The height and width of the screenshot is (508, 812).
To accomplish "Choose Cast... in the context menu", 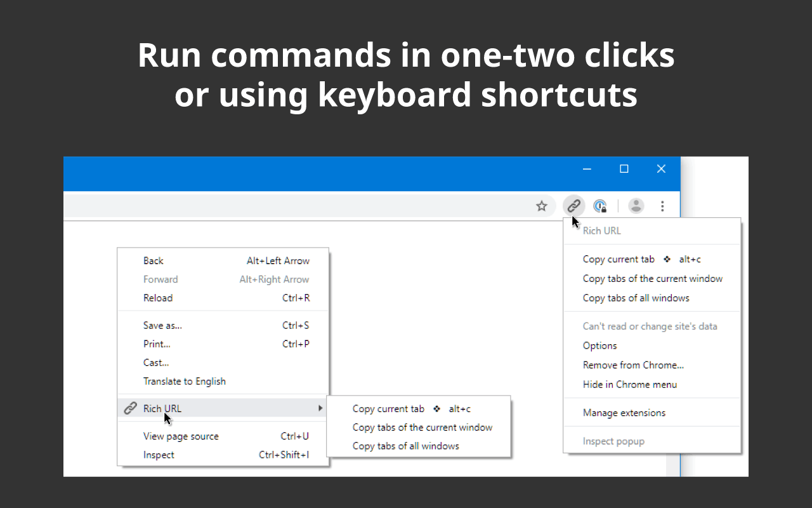I will coord(223,363).
